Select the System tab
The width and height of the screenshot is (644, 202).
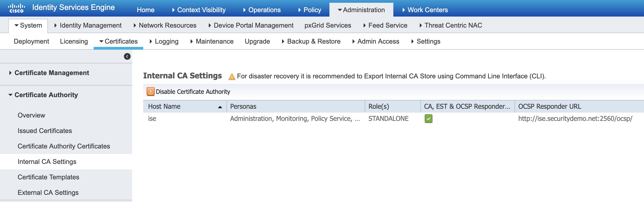tap(28, 26)
